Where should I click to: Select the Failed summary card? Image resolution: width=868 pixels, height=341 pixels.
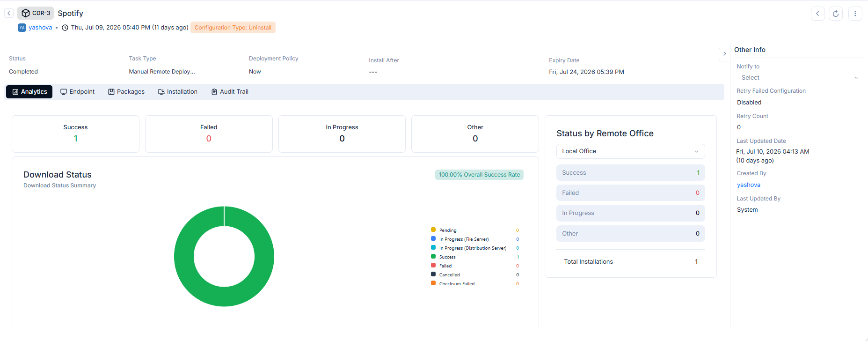[x=209, y=134]
